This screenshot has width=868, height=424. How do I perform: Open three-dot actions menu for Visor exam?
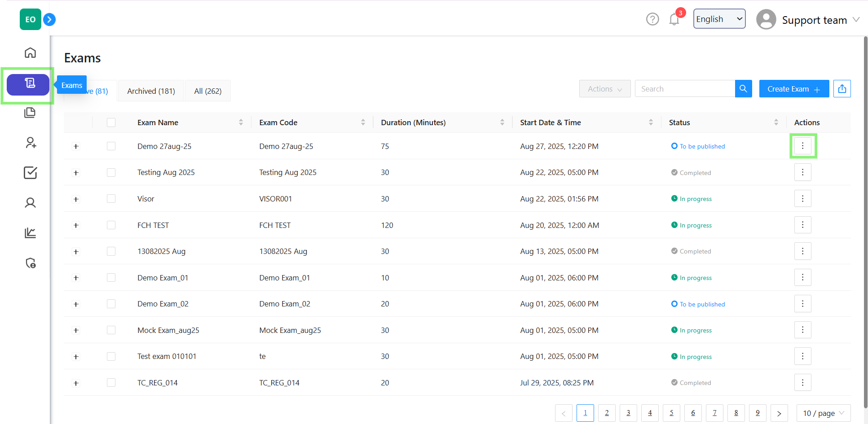tap(802, 199)
